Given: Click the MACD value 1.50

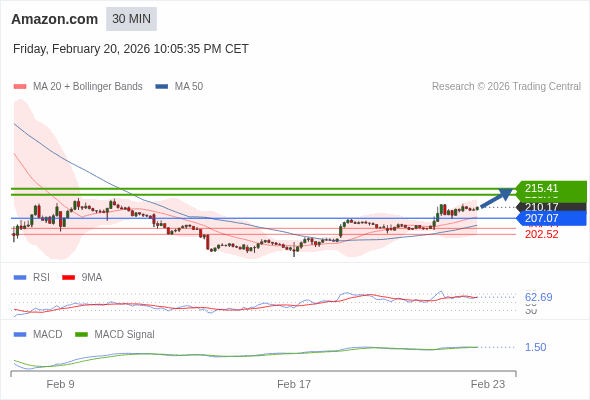Looking at the screenshot, I should click(x=535, y=347).
